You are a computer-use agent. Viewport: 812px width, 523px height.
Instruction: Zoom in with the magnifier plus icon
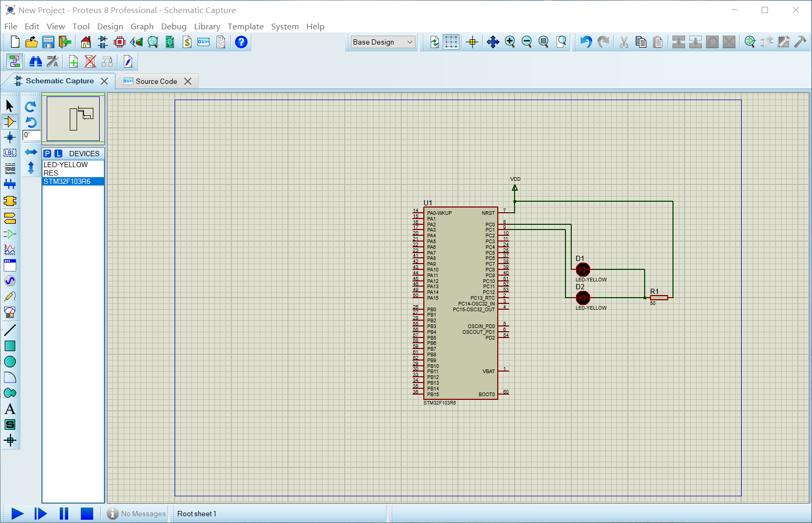[510, 42]
